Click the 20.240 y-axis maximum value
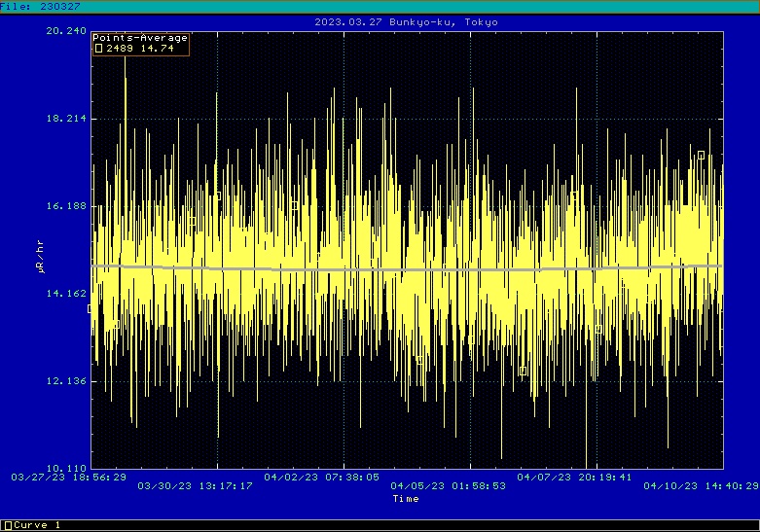Viewport: 760px width, 532px height. tap(65, 31)
